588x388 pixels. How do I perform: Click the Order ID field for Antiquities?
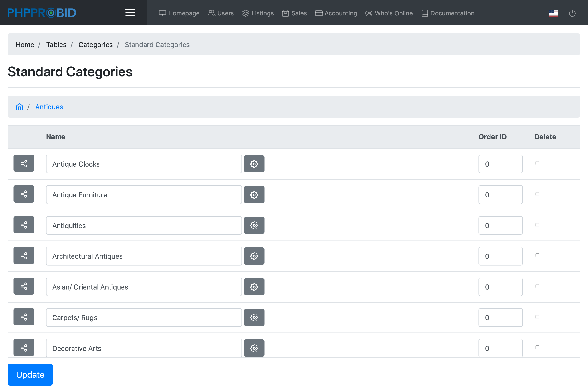tap(500, 225)
